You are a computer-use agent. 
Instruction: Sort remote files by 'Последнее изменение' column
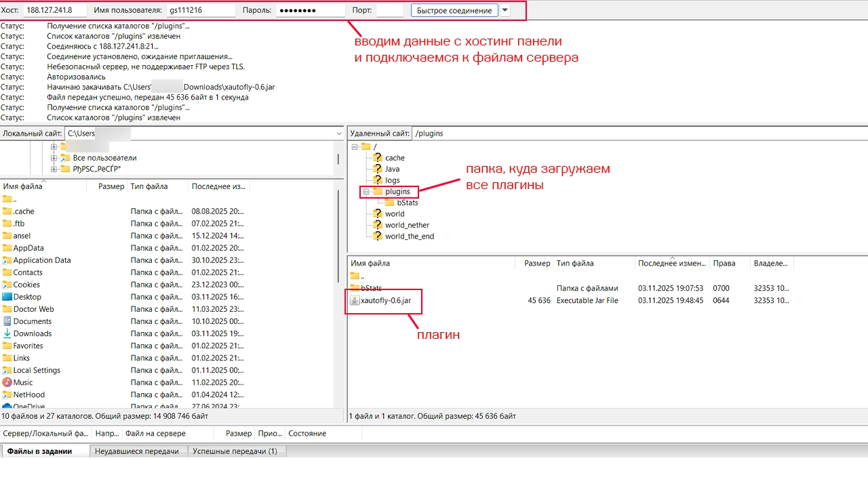coord(671,263)
